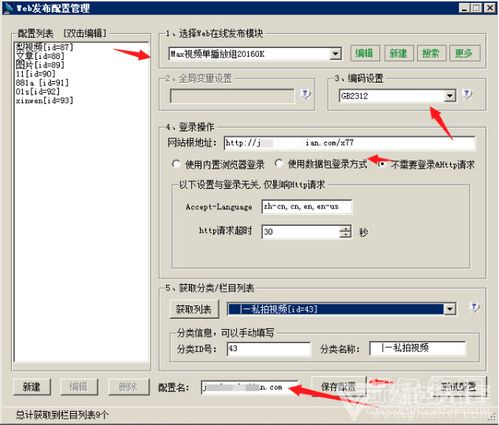Click the 网站根地址 input field
This screenshot has height=425, width=499.
click(349, 143)
